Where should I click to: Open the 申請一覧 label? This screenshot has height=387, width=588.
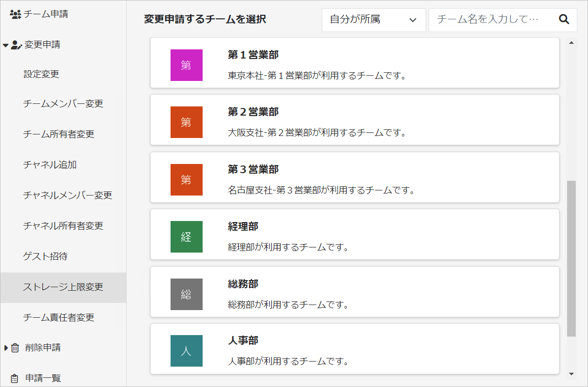tap(43, 378)
